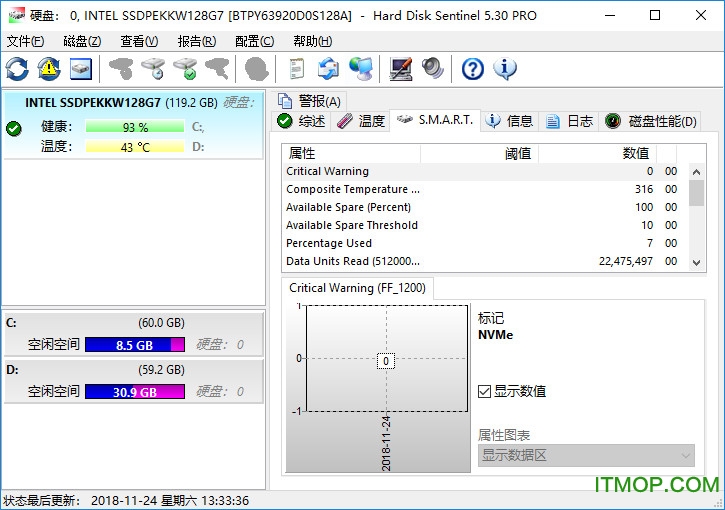Open the disk information toolbar icon

(x=81, y=69)
